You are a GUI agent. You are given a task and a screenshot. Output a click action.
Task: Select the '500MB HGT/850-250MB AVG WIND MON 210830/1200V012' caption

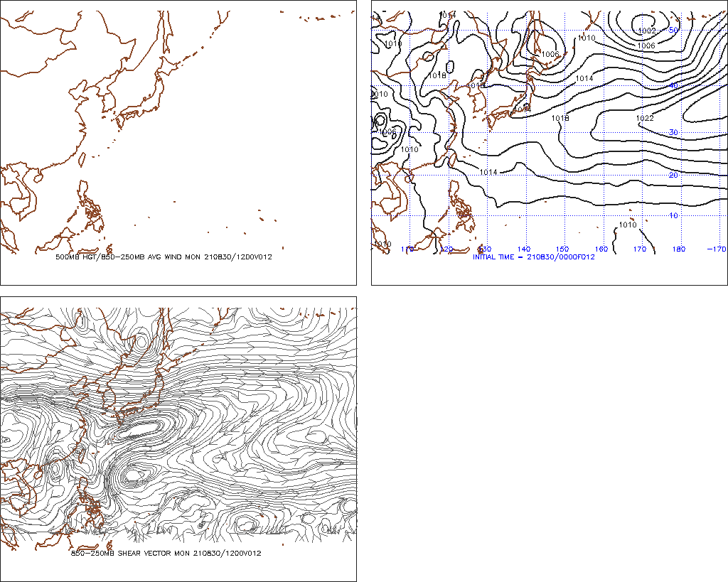pos(164,257)
